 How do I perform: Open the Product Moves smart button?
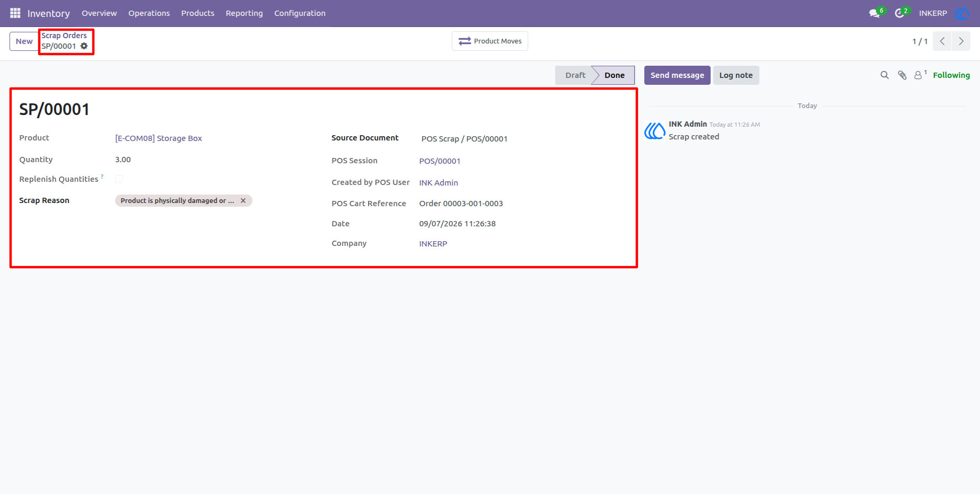(490, 41)
